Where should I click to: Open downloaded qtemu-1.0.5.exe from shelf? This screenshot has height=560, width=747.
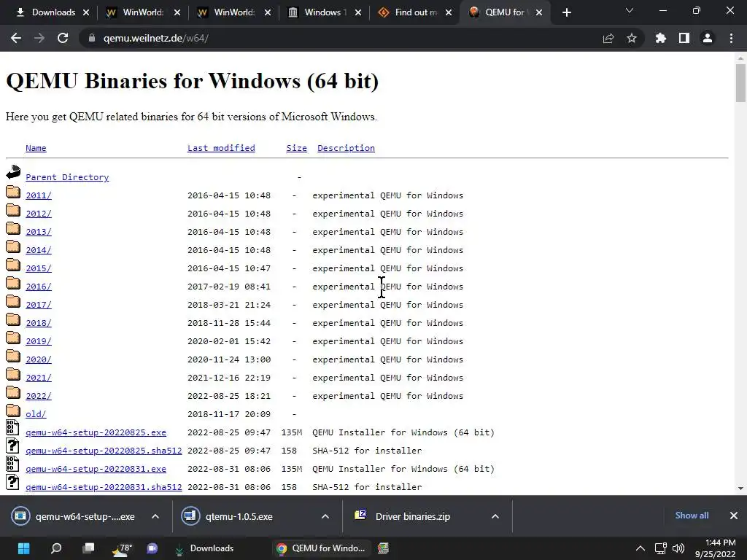(228, 516)
